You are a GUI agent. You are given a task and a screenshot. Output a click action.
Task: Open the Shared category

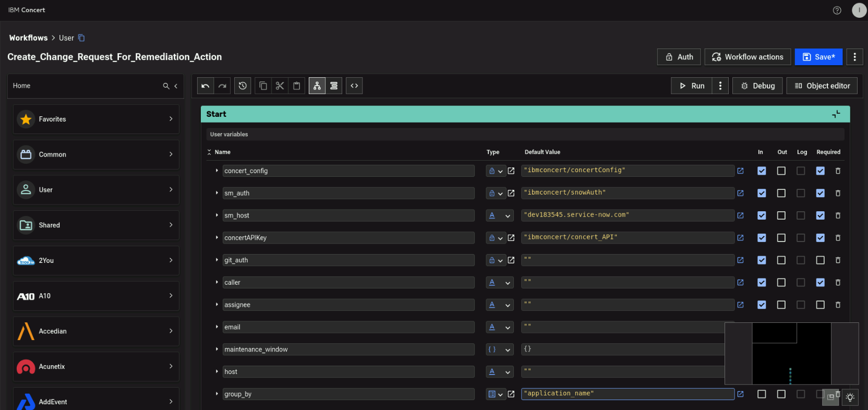point(96,225)
